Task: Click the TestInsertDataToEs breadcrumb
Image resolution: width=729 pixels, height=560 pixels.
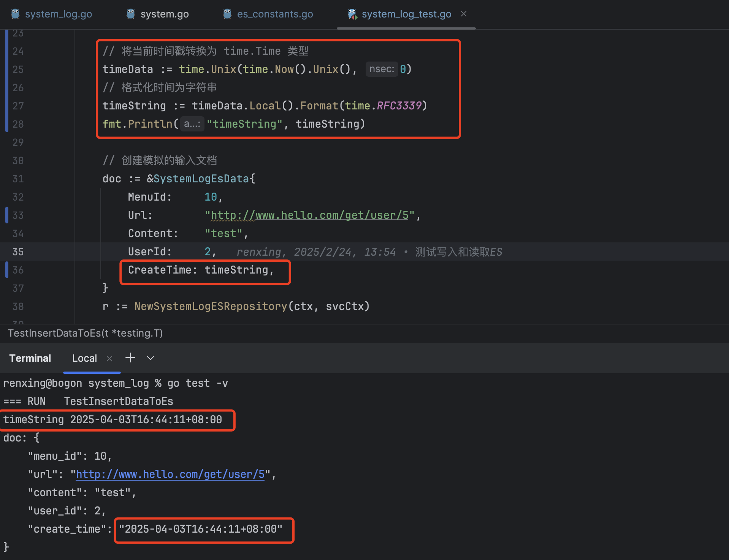Action: pyautogui.click(x=86, y=333)
